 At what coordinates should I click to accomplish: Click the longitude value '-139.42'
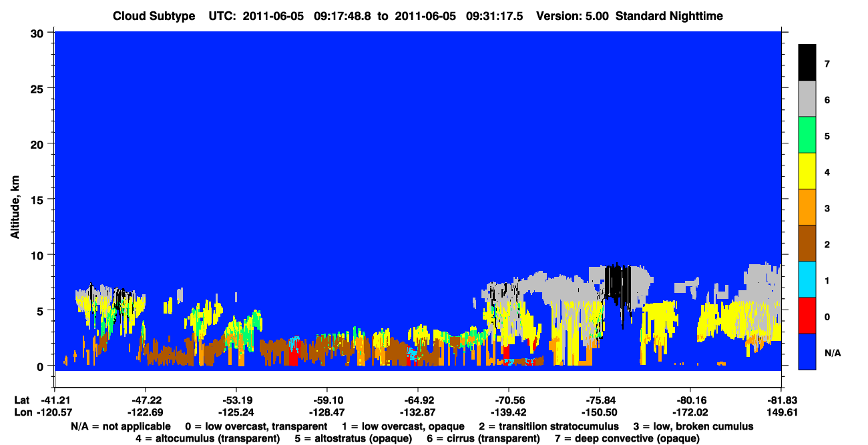(x=509, y=412)
